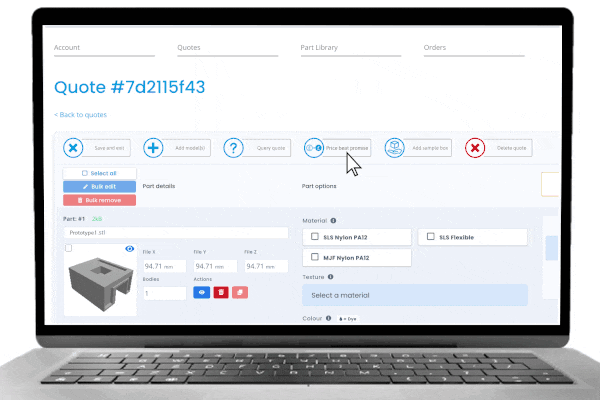Go to the Orders tab

click(436, 47)
